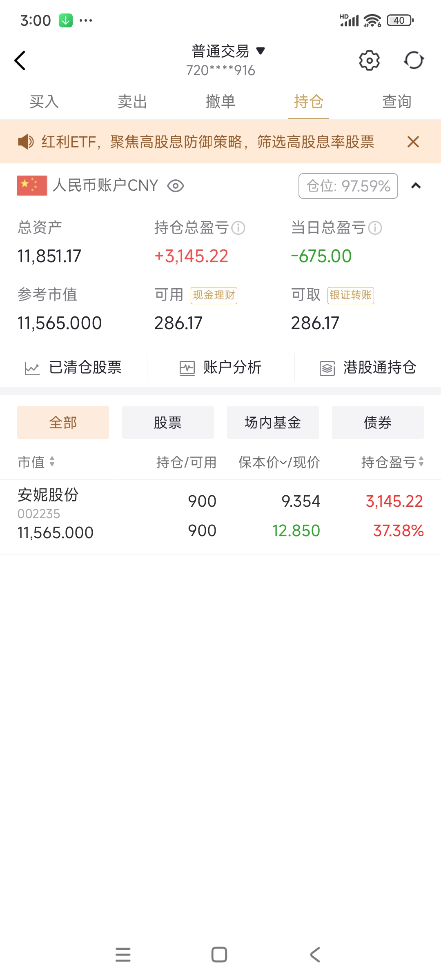Viewport: 441px width, 980px height.
Task: Tap the speaker announcement icon
Action: tap(26, 142)
